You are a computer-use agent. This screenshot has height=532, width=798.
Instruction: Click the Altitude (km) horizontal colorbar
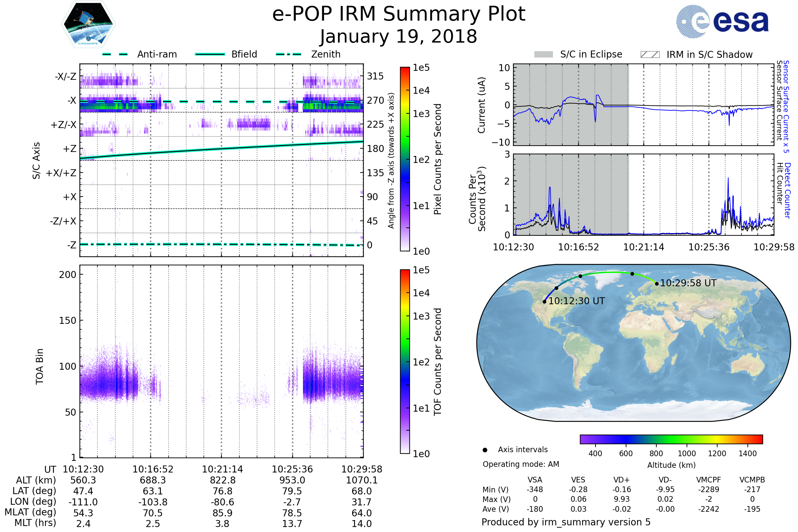(x=671, y=439)
